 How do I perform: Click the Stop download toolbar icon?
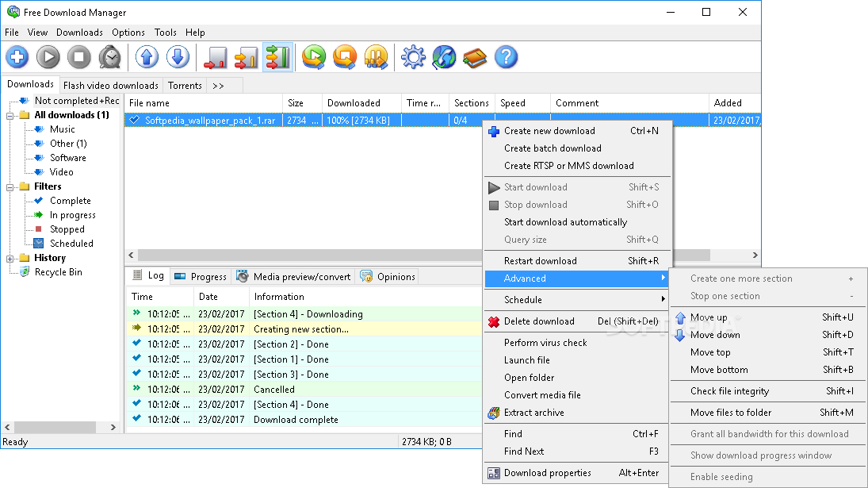[x=79, y=57]
